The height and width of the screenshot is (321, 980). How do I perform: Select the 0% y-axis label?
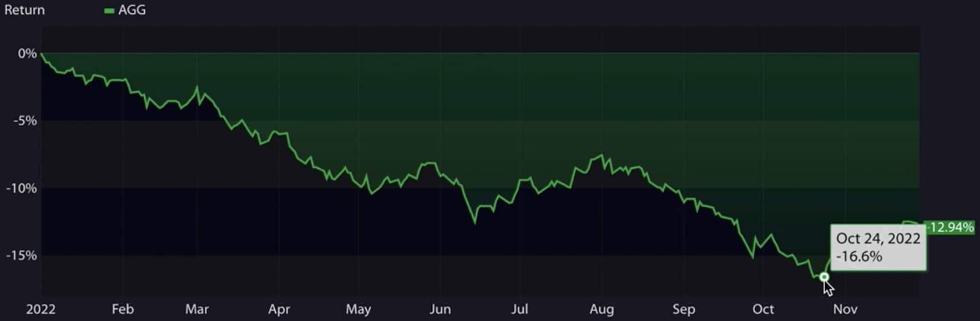tap(27, 54)
